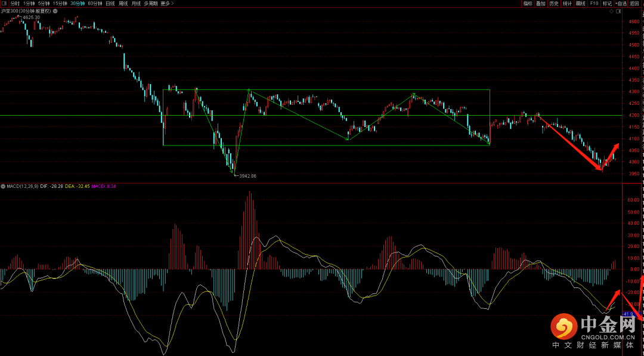Select the 周线 weekly tab
The width and height of the screenshot is (644, 356).
123,4
